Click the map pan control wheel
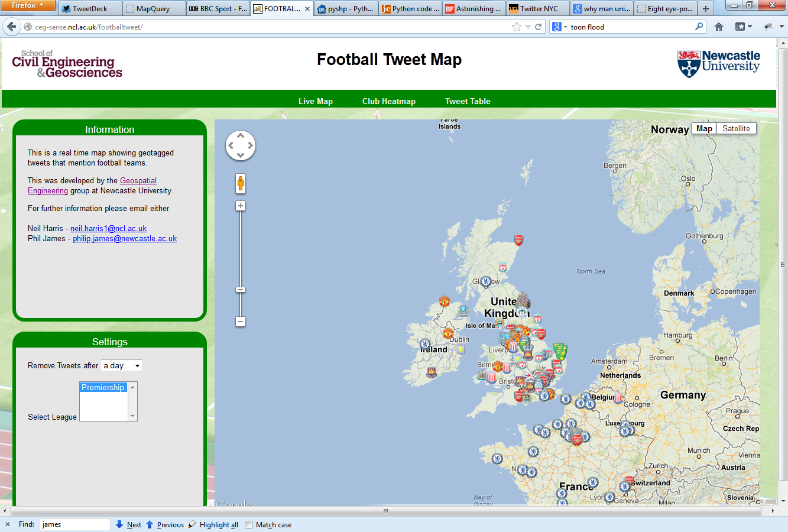788x532 pixels. tap(241, 145)
